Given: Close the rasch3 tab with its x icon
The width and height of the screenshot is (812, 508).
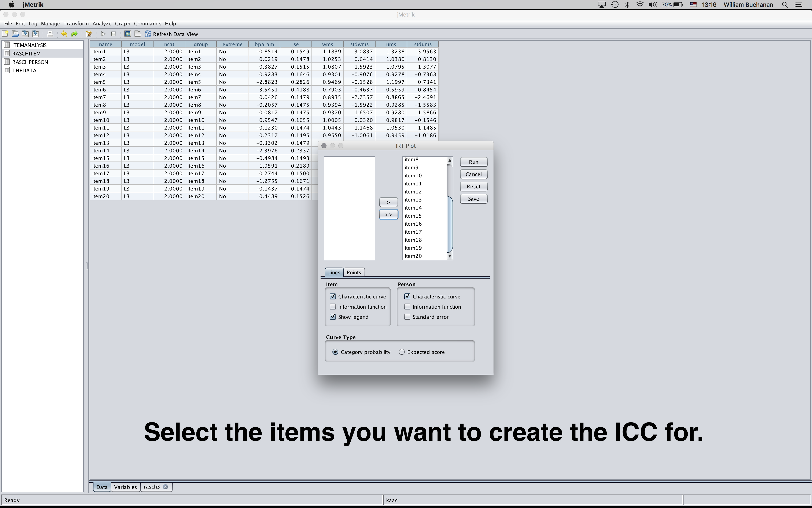Looking at the screenshot, I should [165, 487].
